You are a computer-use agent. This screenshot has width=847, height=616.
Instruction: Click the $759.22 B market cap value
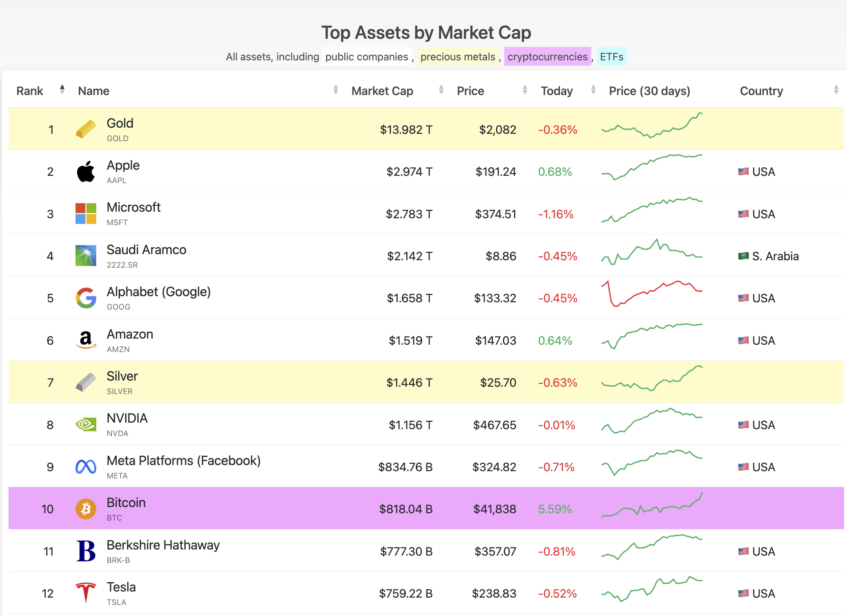pos(406,594)
